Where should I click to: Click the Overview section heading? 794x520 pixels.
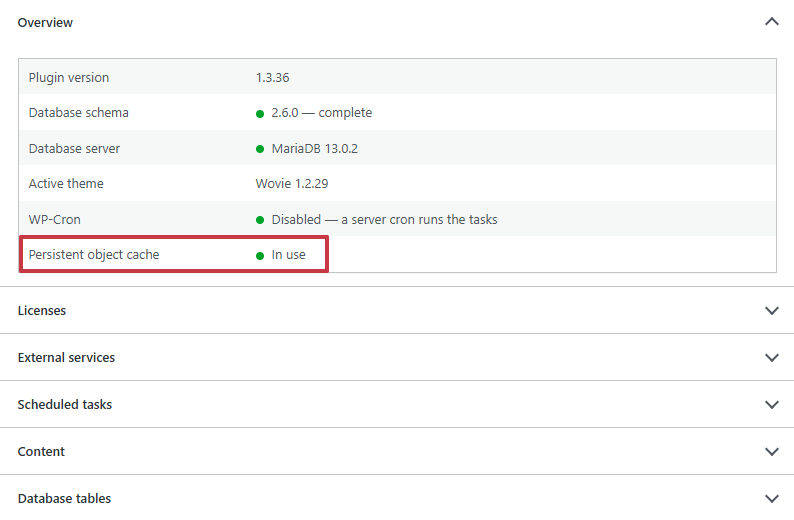click(45, 23)
